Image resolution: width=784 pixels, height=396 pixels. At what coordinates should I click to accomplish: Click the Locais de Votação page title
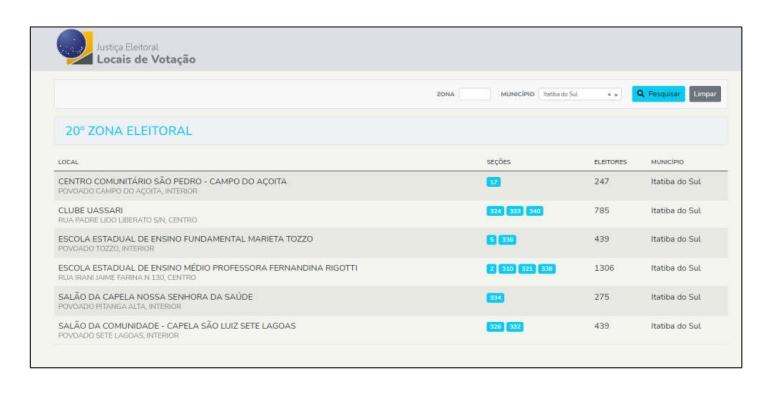click(x=146, y=60)
